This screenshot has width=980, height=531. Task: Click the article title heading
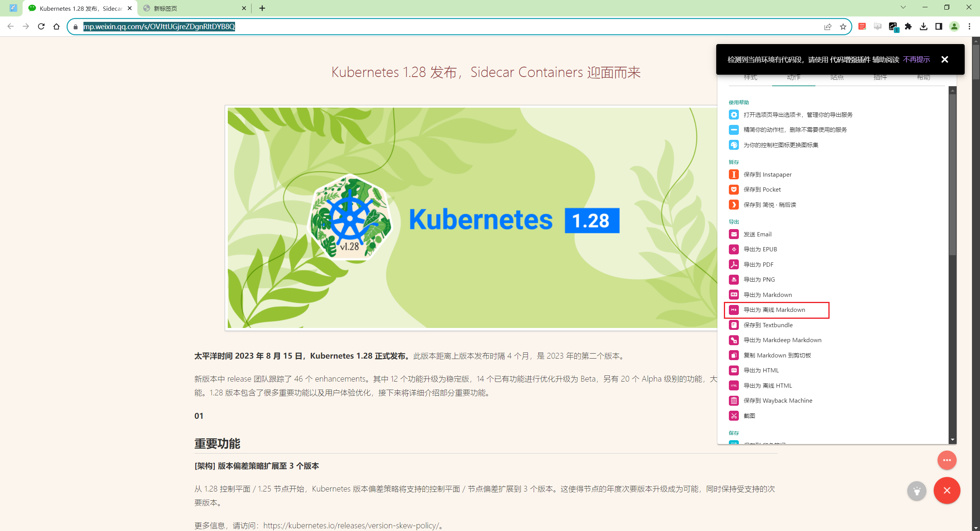486,72
